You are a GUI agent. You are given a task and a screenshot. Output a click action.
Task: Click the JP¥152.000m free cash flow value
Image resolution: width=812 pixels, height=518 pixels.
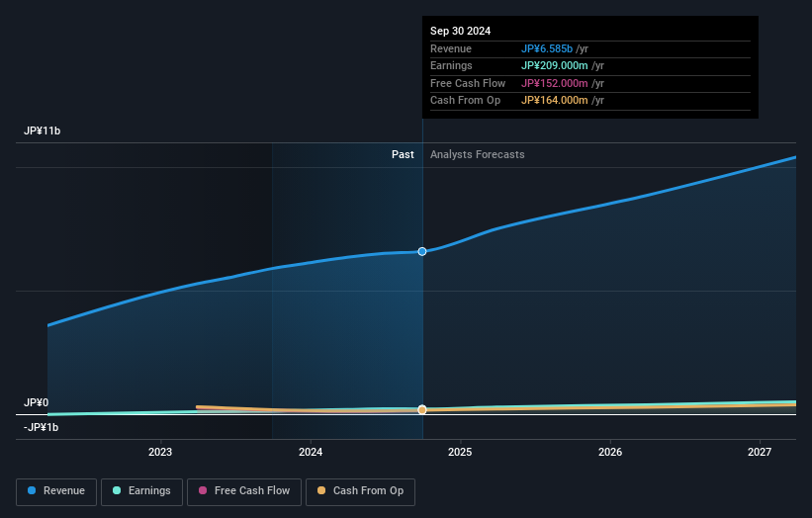(x=555, y=83)
